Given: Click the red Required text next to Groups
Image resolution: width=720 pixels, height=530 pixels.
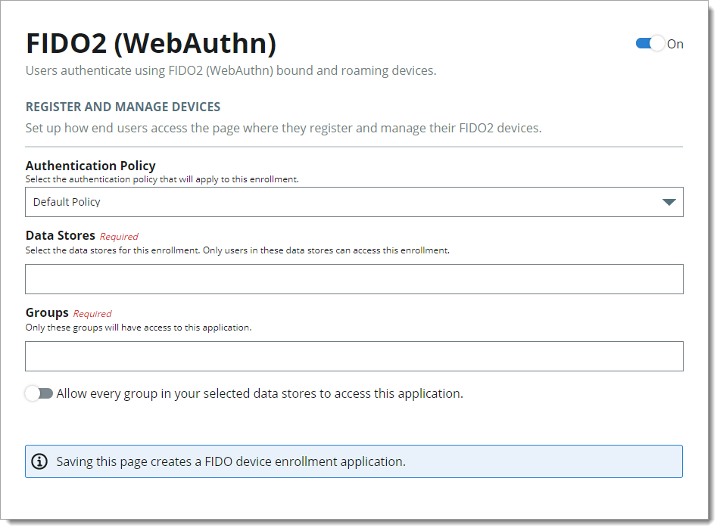Looking at the screenshot, I should pyautogui.click(x=92, y=314).
